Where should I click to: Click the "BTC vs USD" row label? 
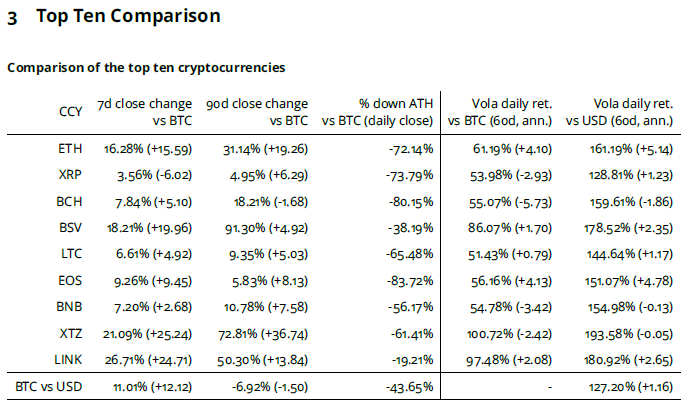pyautogui.click(x=49, y=385)
